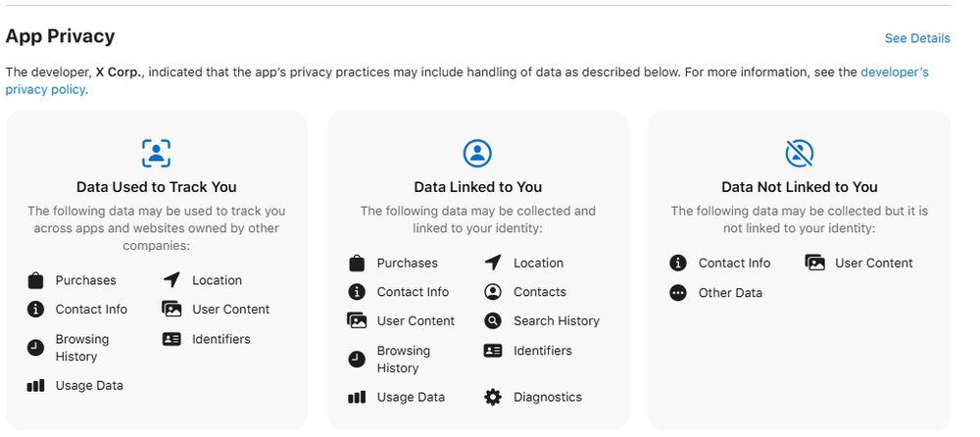Click the Other Data ellipsis icon

(x=678, y=293)
